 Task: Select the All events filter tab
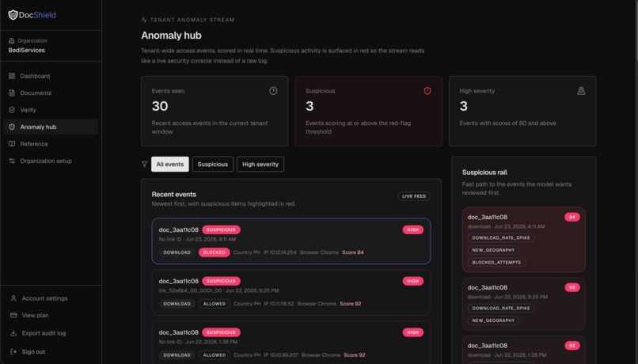[170, 165]
